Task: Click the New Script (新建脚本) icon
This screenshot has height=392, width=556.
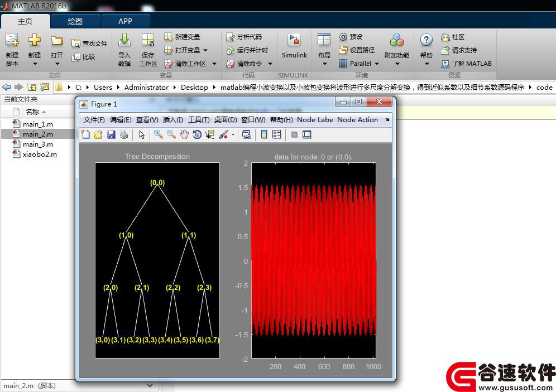Action: 12,40
